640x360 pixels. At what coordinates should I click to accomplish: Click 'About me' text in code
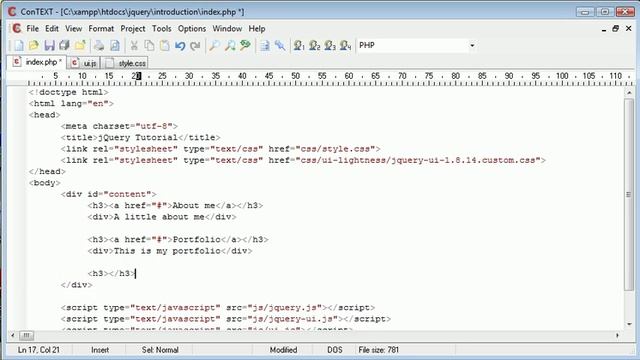[194, 205]
